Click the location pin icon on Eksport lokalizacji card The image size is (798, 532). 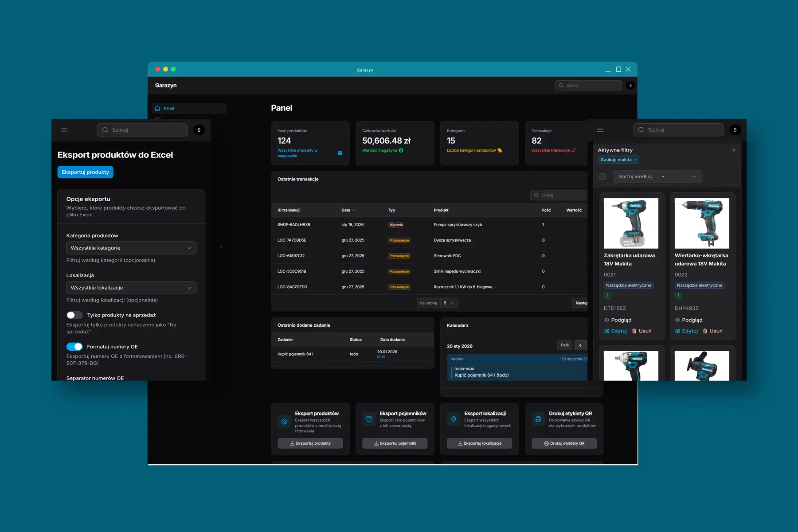coord(453,419)
